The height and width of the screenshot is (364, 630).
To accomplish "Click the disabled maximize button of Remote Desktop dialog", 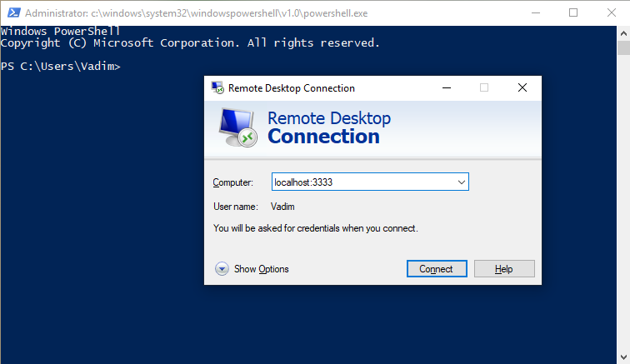I will (x=484, y=87).
